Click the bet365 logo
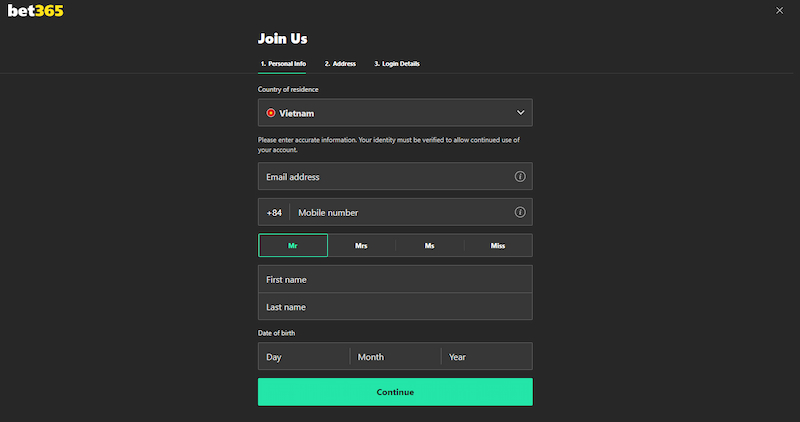Image resolution: width=800 pixels, height=422 pixels. (x=36, y=11)
